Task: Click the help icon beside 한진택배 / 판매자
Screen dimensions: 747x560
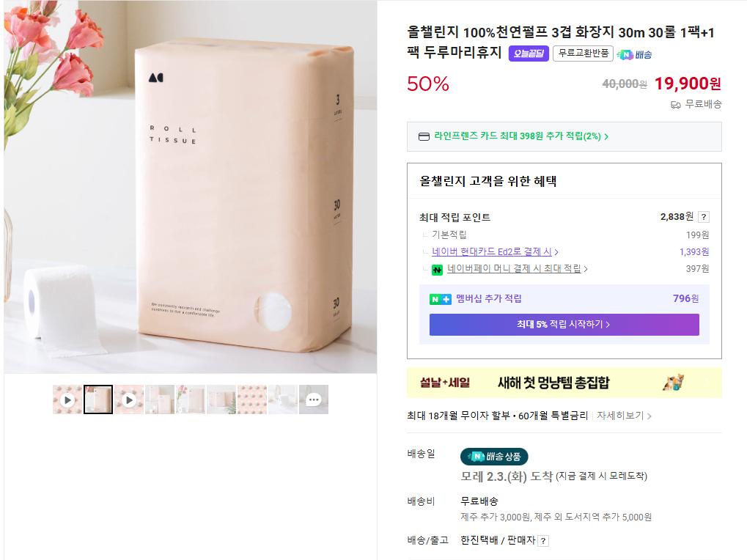Action: point(543,541)
